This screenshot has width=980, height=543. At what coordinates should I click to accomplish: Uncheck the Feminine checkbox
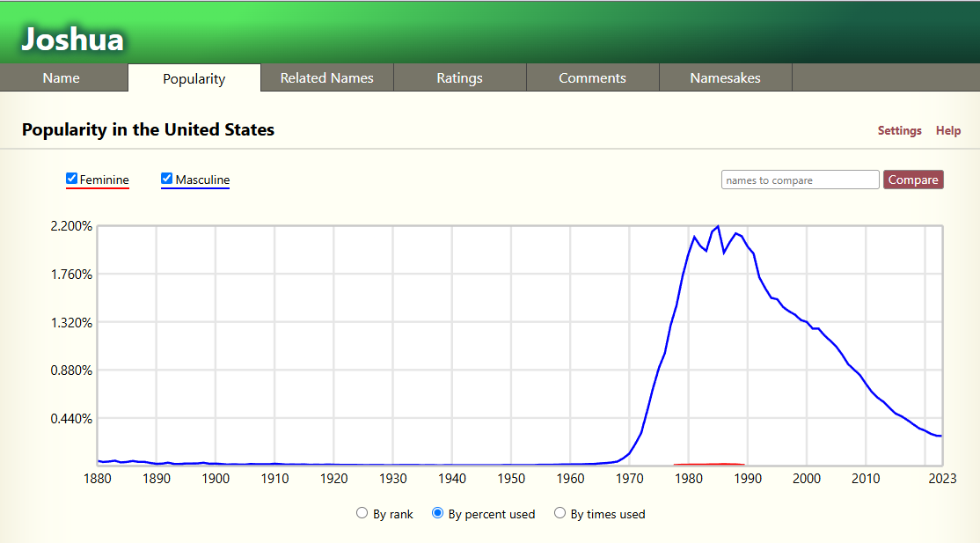[72, 179]
